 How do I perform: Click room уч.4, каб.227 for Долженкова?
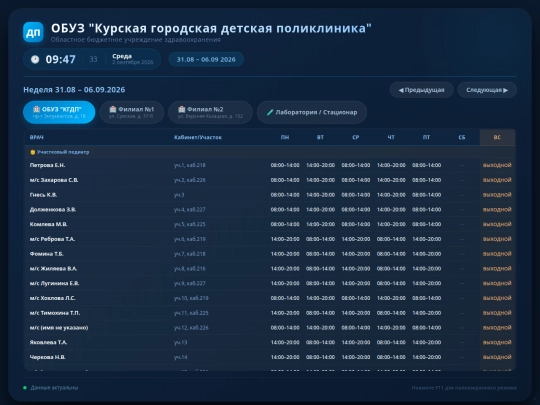point(190,210)
